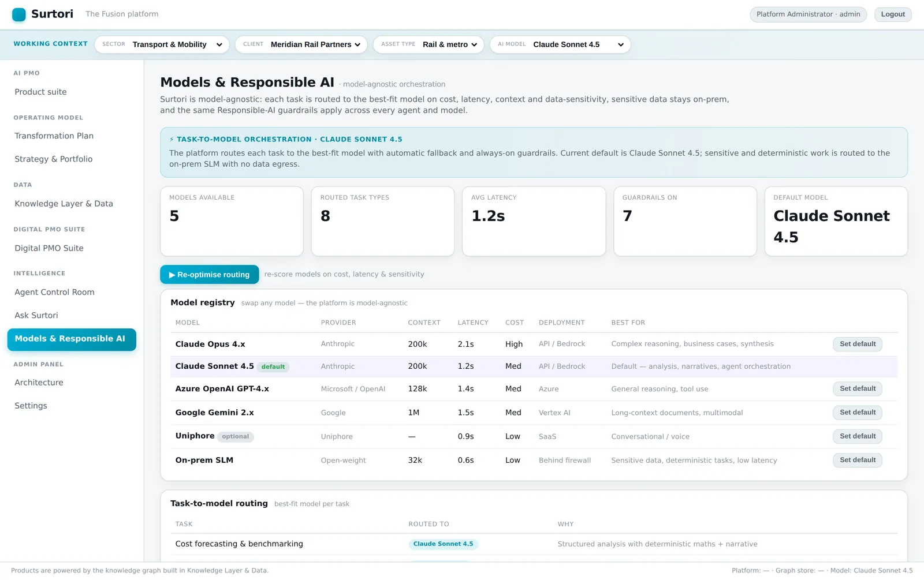924x580 pixels.
Task: Click the Guardrails On card
Action: 685,221
